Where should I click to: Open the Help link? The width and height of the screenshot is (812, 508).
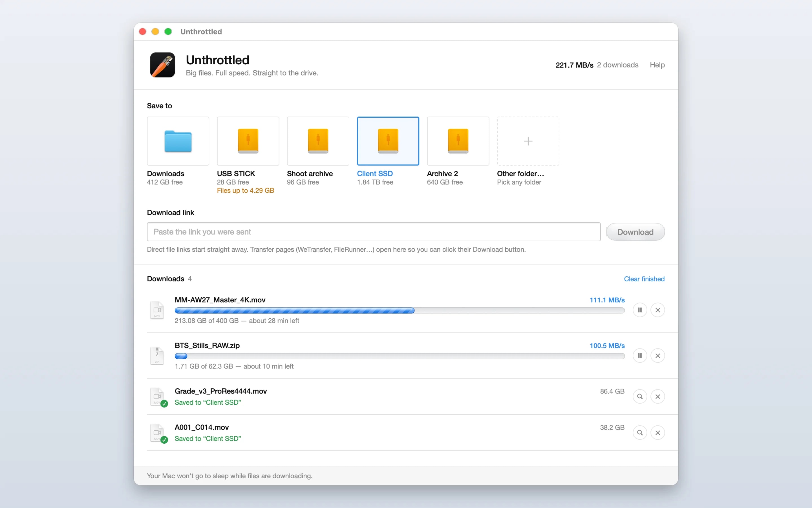[x=657, y=65]
